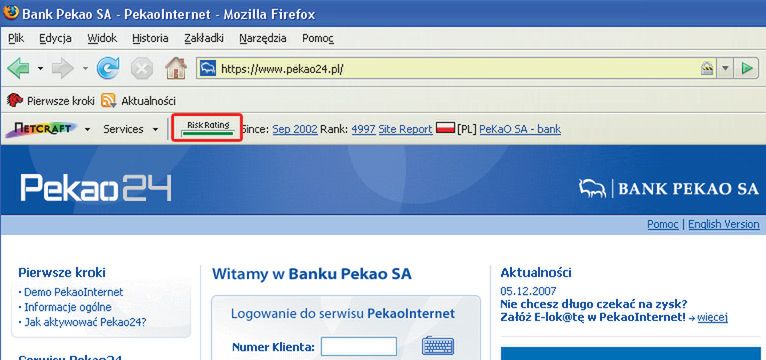The width and height of the screenshot is (766, 360).
Task: Open the Narzędzia menu
Action: click(x=263, y=38)
